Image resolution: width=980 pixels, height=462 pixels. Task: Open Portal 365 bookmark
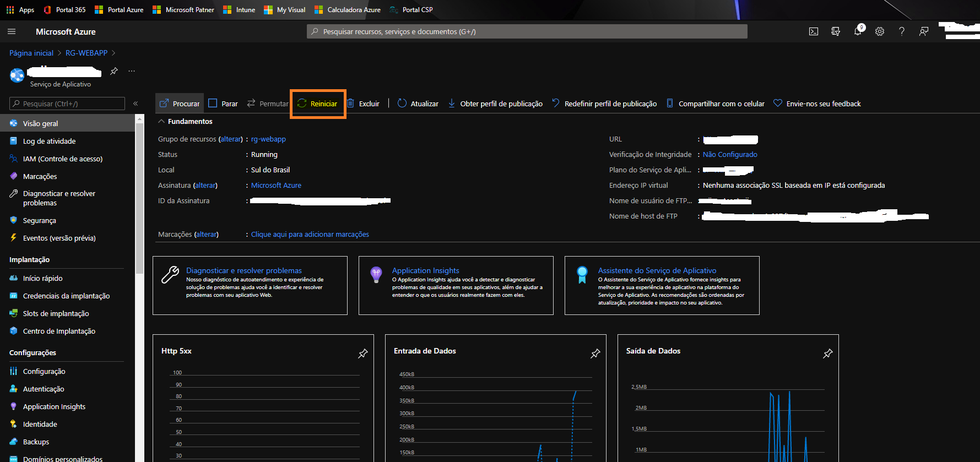[64, 9]
